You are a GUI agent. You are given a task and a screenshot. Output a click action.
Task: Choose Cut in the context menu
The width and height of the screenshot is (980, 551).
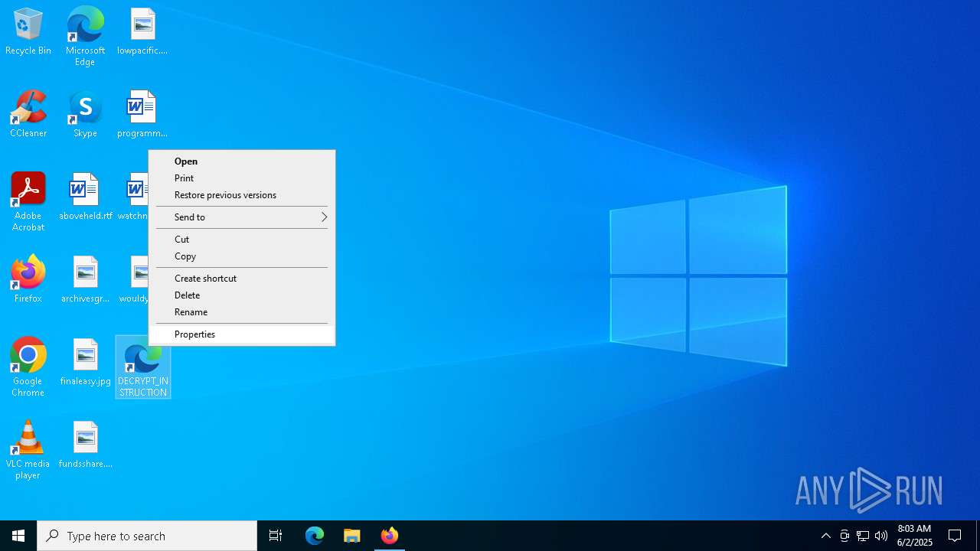click(241, 240)
